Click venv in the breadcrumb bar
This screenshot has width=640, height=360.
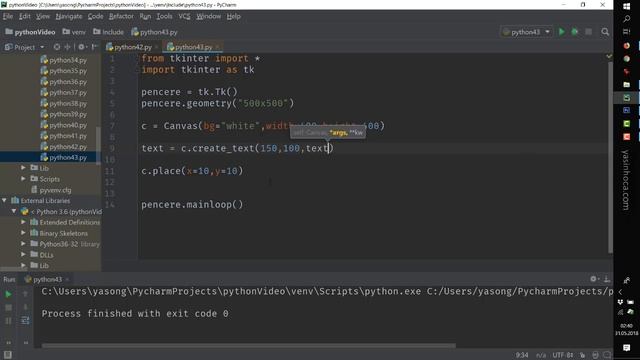[74, 32]
